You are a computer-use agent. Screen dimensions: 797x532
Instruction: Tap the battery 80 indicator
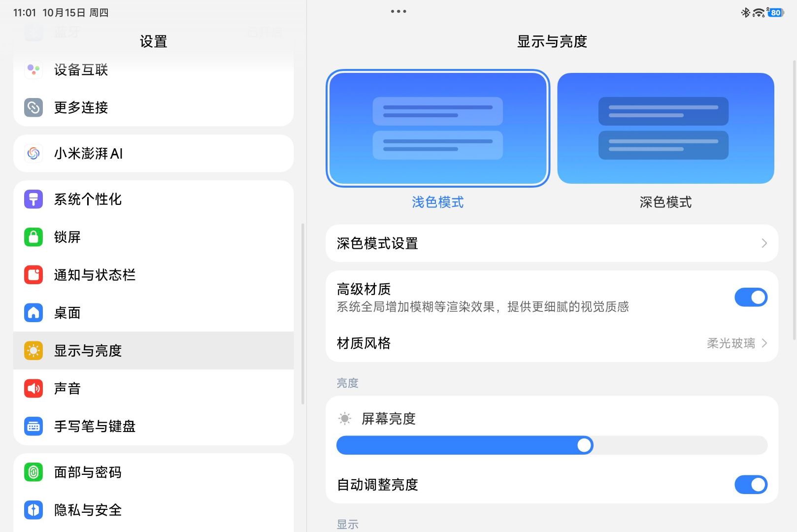pyautogui.click(x=776, y=12)
